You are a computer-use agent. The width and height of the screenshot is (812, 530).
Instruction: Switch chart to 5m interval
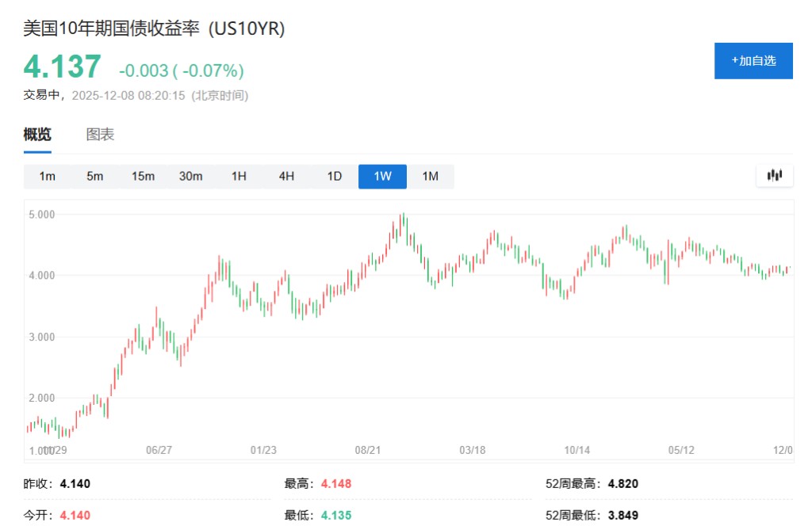coord(95,177)
